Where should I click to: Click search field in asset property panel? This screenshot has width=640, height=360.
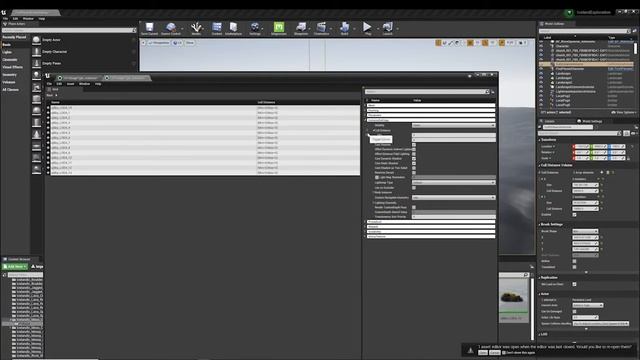tap(427, 92)
